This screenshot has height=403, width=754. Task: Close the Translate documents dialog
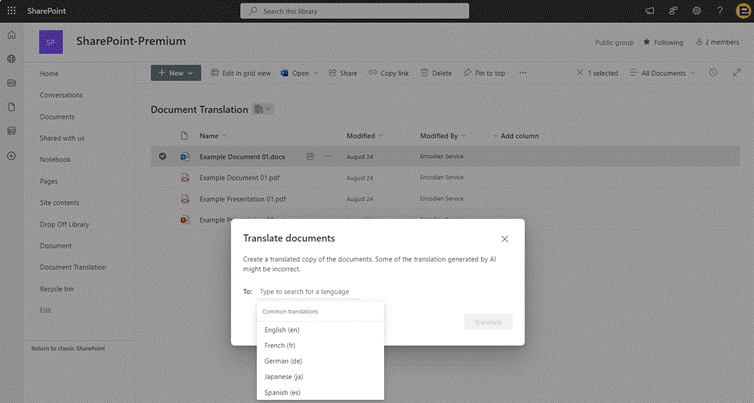coord(504,239)
